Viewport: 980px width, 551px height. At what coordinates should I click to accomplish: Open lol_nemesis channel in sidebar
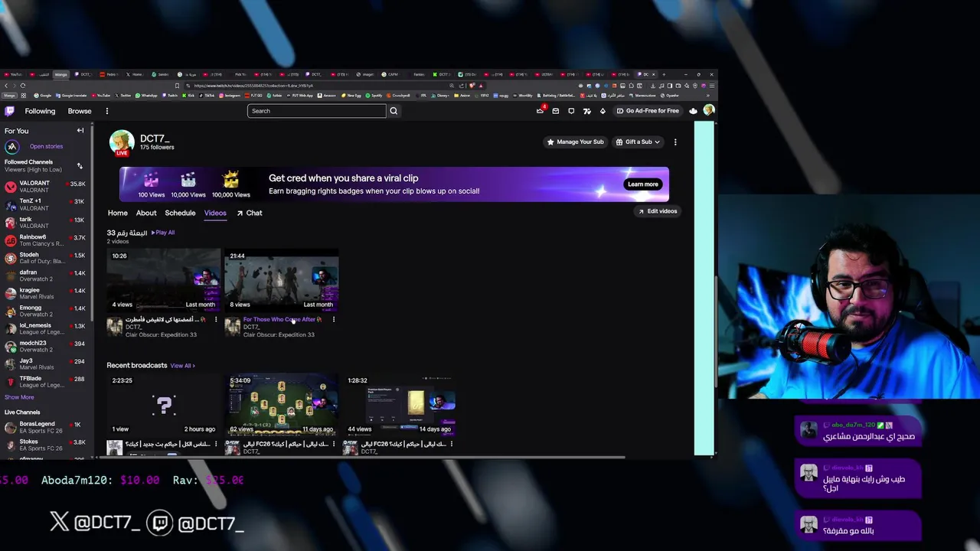[x=44, y=328]
